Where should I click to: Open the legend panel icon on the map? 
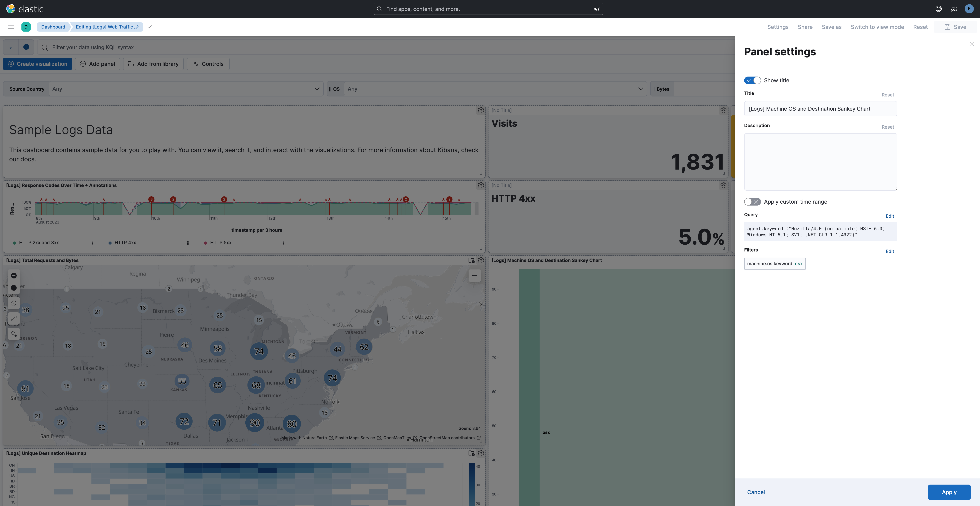[474, 275]
